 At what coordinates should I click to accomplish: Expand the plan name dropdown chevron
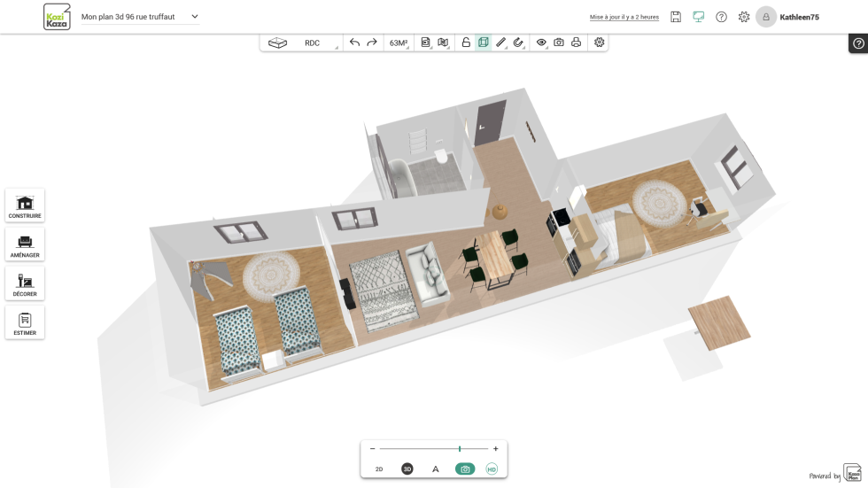tap(195, 17)
